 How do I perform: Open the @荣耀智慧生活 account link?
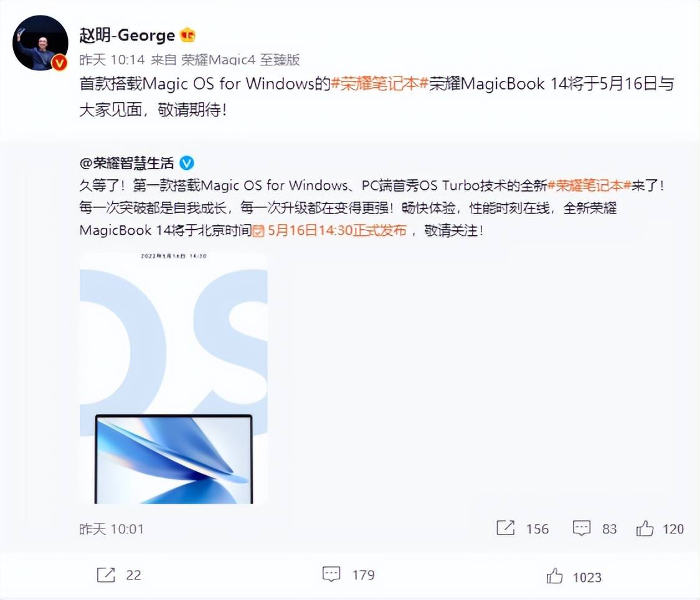click(126, 163)
